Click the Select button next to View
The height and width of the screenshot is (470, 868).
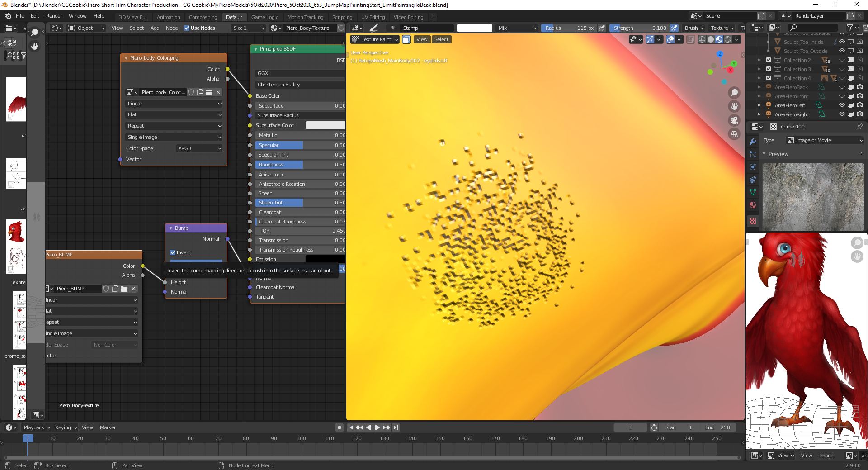coord(441,39)
